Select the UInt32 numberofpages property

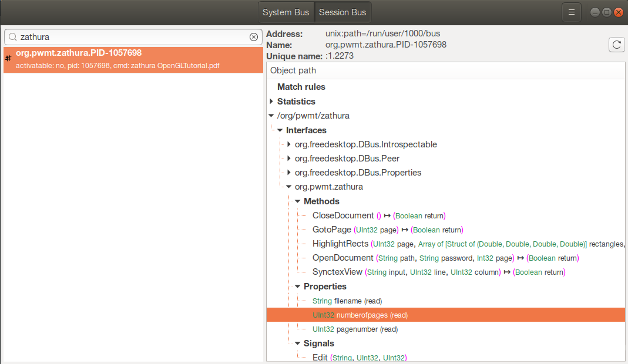[x=445, y=315]
